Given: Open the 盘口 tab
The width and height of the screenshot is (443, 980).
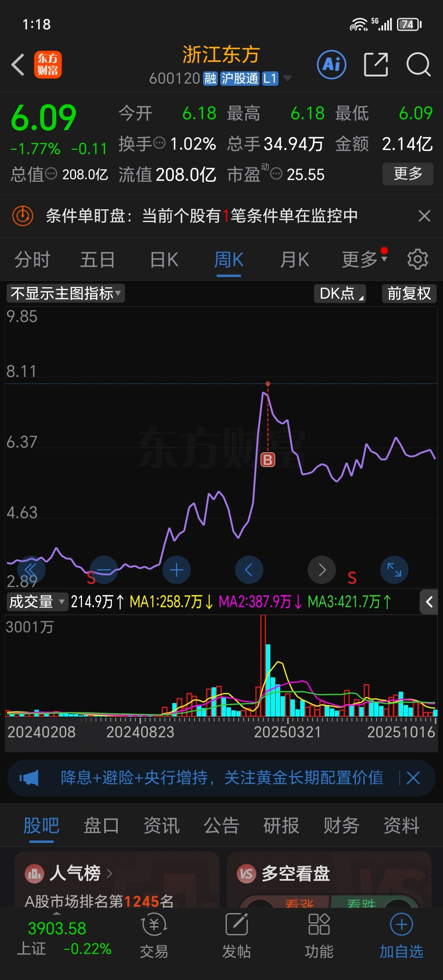Looking at the screenshot, I should 101,825.
